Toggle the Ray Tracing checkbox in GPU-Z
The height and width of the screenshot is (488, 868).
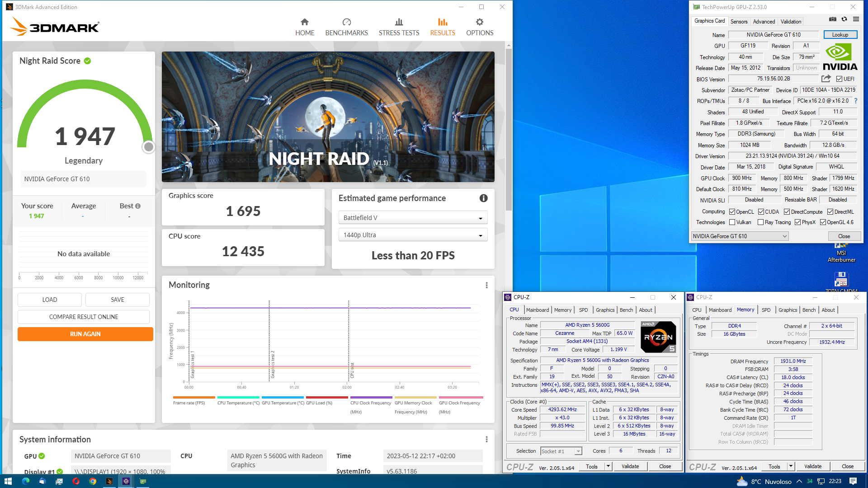760,222
